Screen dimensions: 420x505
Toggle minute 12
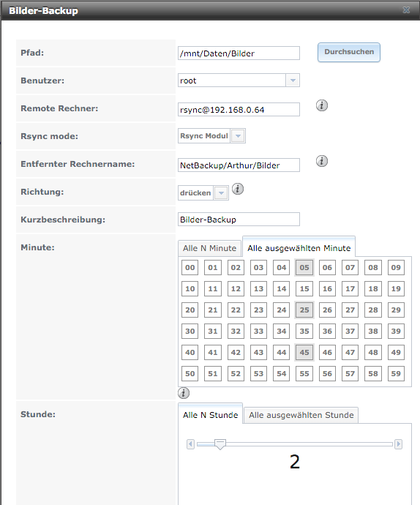pos(236,288)
